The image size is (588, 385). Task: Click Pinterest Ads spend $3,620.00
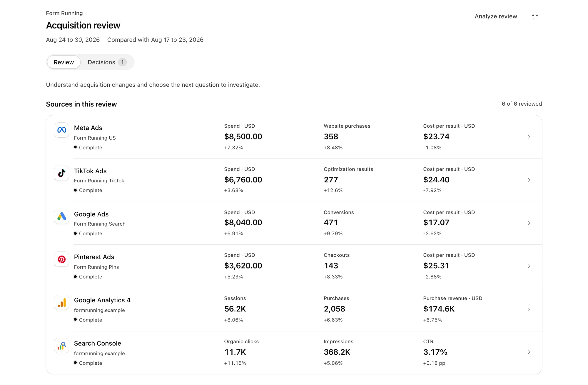point(243,266)
